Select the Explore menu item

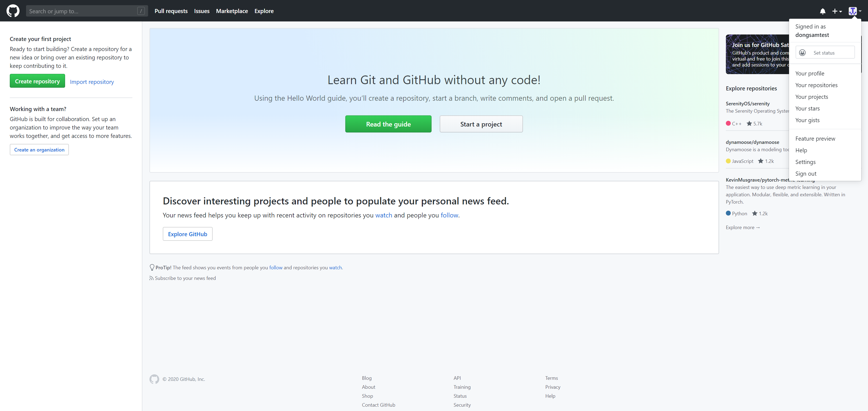tap(263, 11)
